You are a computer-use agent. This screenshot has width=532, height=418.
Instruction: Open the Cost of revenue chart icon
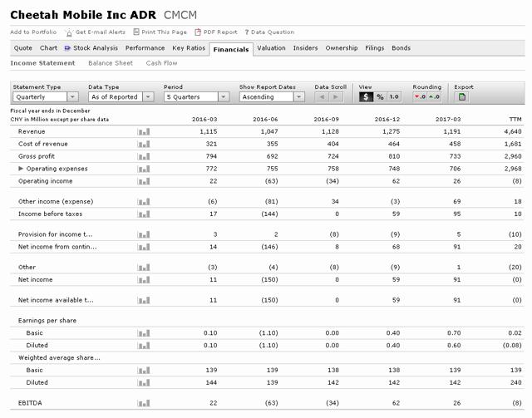(144, 145)
